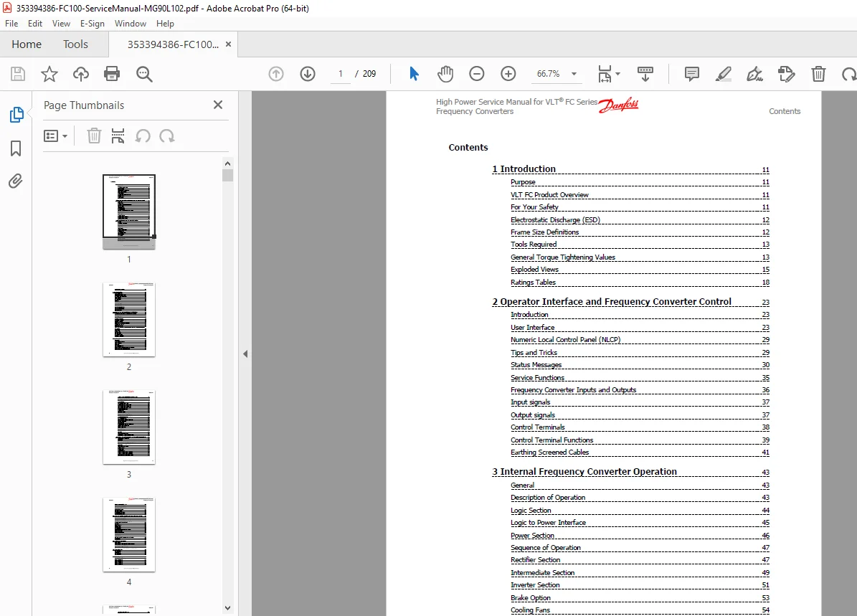Image resolution: width=857 pixels, height=616 pixels.
Task: Add a comment sticky note
Action: tap(692, 74)
